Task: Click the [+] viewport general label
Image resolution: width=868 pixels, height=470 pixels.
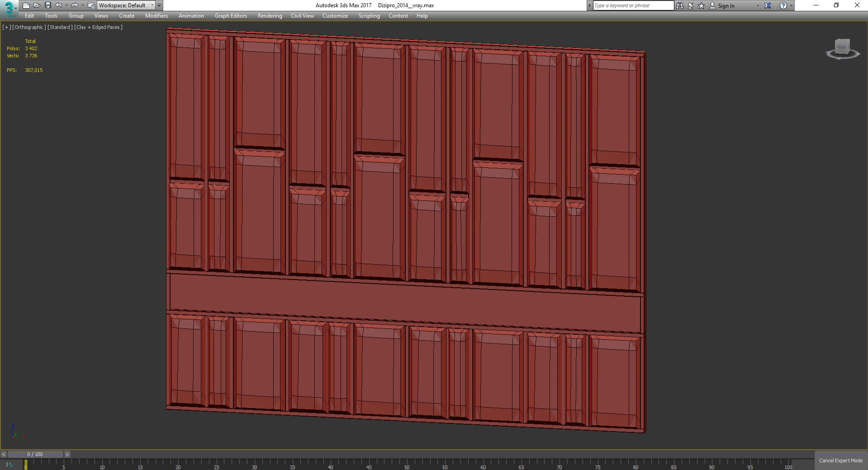Action: (6, 27)
